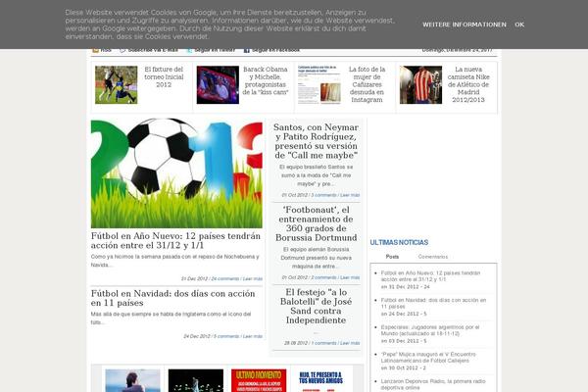Open 'Fútbol en Año Nuevo' article title
Viewport: 588px width, 392px height.
[175, 240]
